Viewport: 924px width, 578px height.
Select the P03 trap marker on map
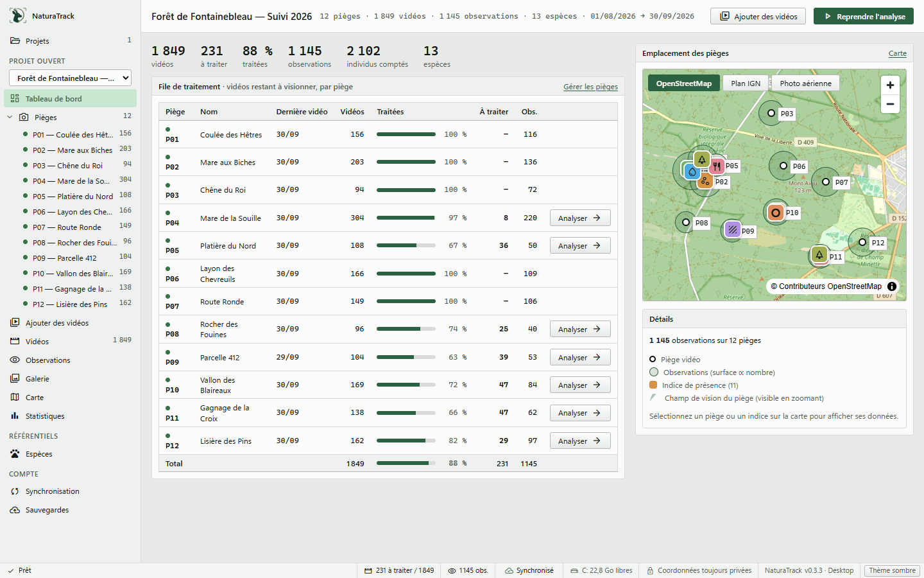(x=771, y=113)
